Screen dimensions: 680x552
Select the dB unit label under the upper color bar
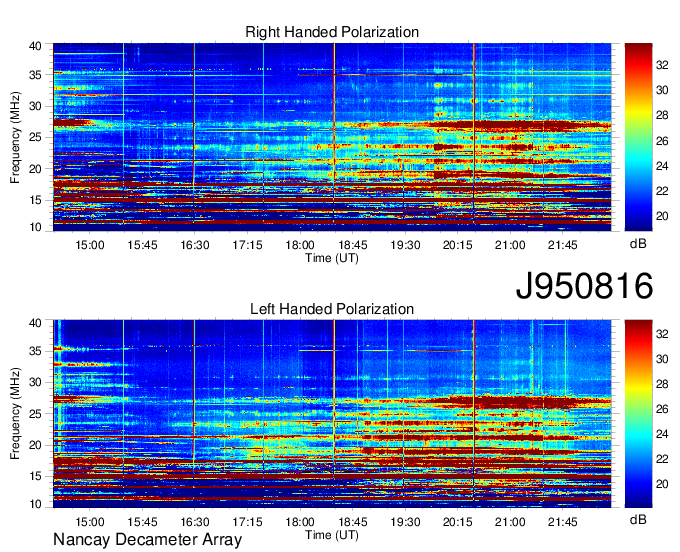638,244
